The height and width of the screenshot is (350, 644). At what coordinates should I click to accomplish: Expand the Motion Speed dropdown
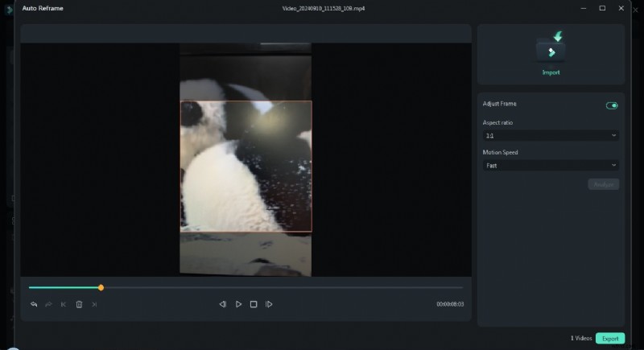pyautogui.click(x=550, y=165)
